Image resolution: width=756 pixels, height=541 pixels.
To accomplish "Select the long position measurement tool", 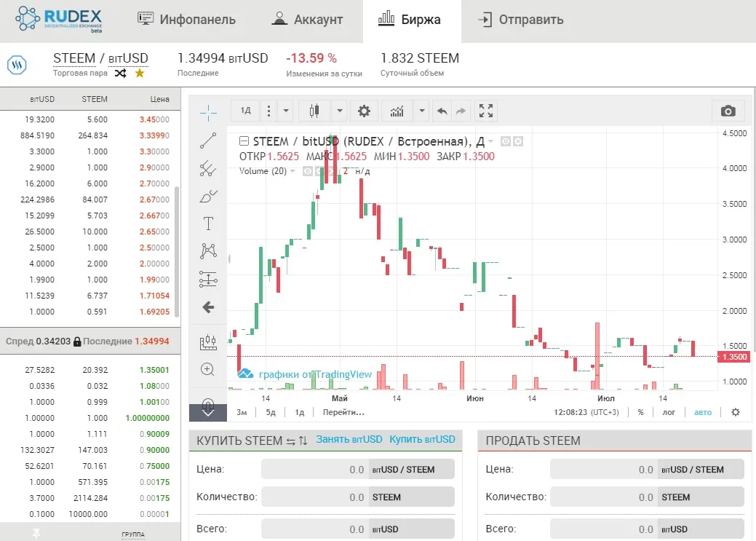I will [x=208, y=279].
